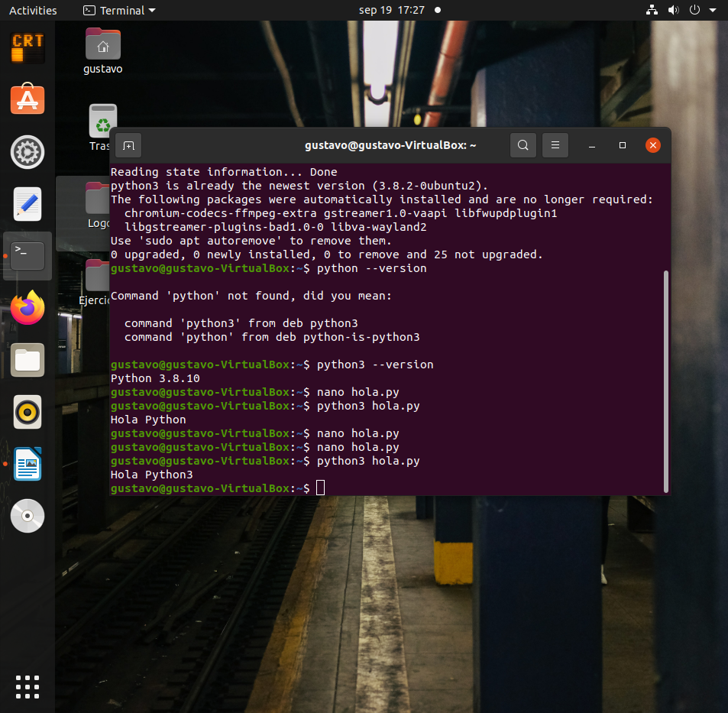Open the terminal search
This screenshot has height=713, width=728.
pyautogui.click(x=523, y=145)
